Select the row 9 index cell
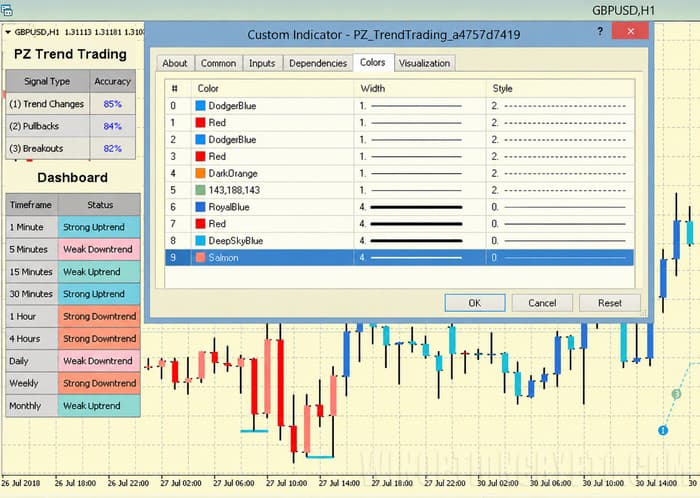Image resolution: width=700 pixels, height=498 pixels. pyautogui.click(x=178, y=257)
